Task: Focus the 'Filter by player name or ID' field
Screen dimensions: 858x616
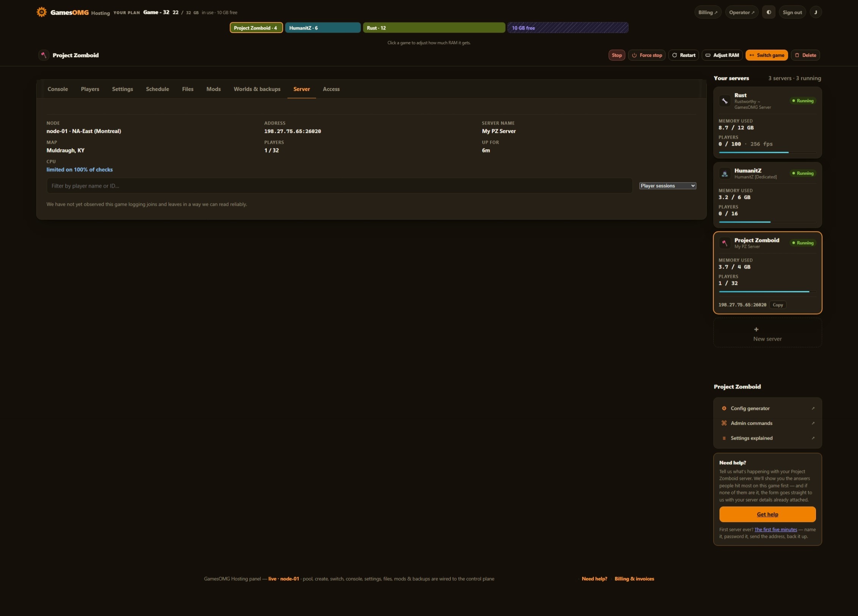Action: (x=340, y=186)
